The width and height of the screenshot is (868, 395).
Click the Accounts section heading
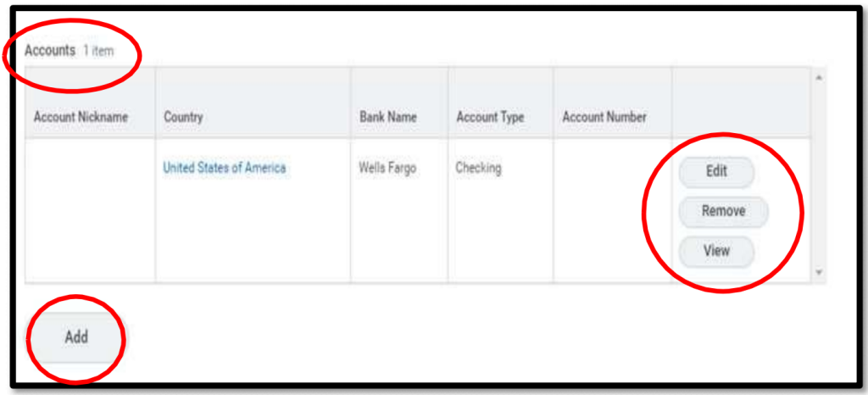(50, 51)
